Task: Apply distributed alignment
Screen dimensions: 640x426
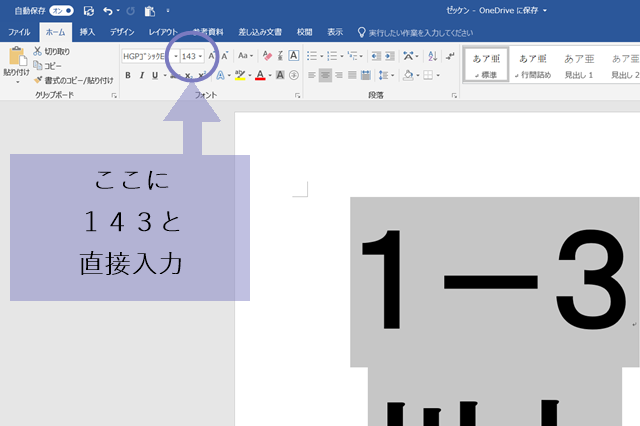Action: click(x=366, y=75)
